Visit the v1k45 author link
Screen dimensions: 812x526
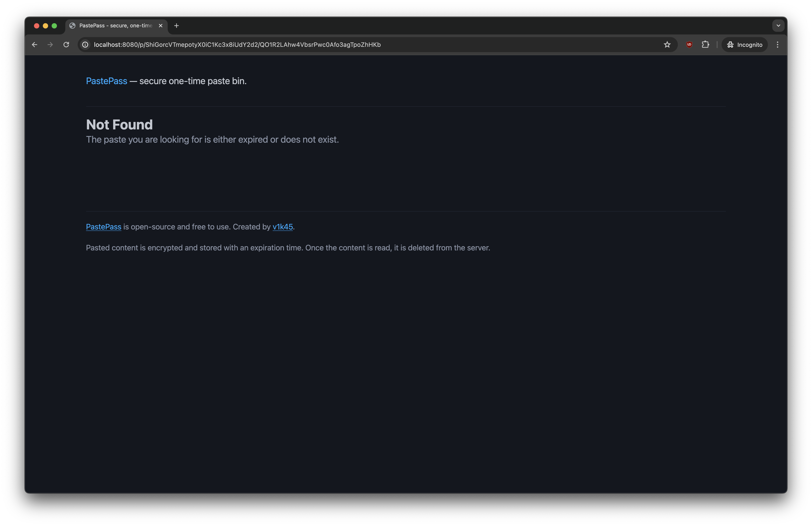(x=282, y=227)
